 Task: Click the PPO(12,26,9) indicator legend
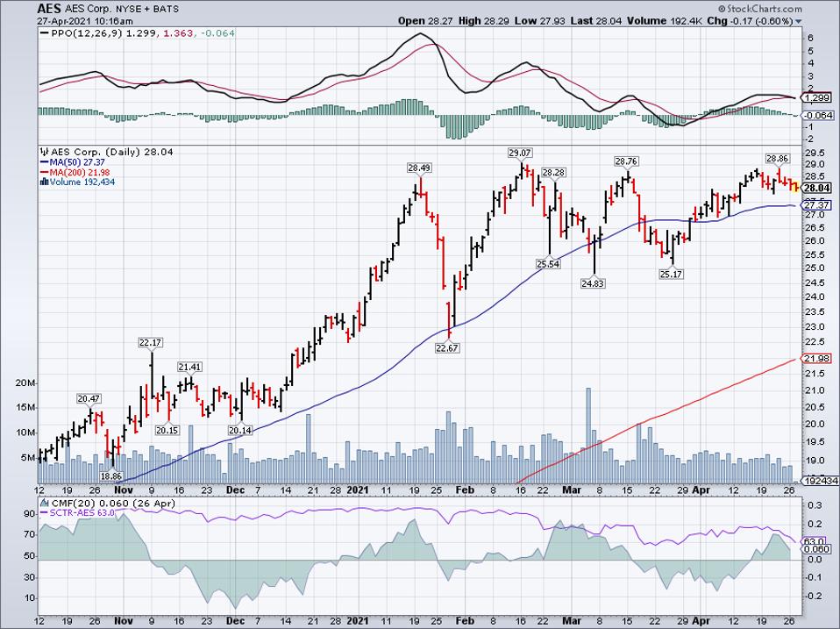coord(86,33)
